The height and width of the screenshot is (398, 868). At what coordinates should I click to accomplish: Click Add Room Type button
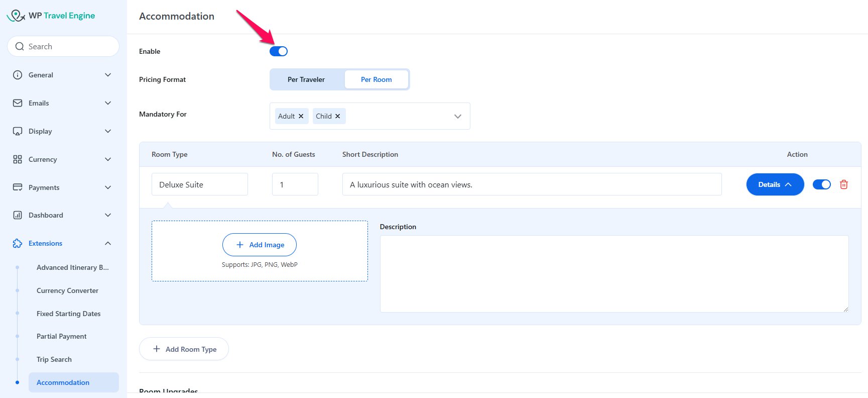(x=184, y=349)
